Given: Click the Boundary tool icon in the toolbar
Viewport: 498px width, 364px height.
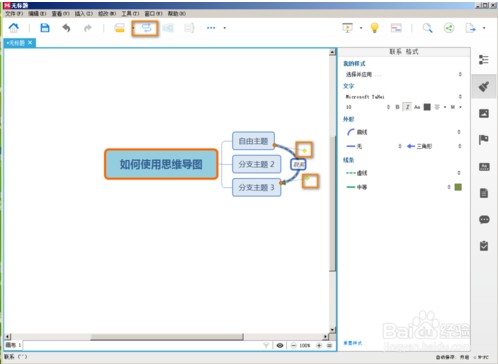Looking at the screenshot, I should coord(168,28).
